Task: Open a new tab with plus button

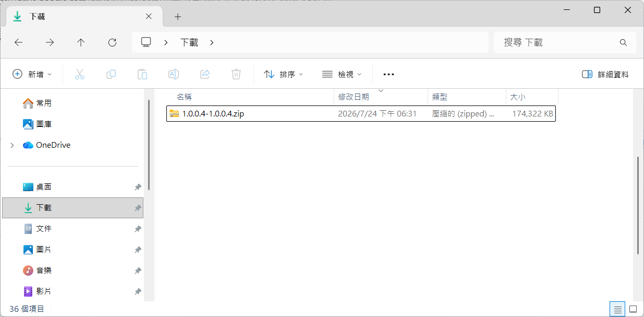Action: [x=178, y=17]
